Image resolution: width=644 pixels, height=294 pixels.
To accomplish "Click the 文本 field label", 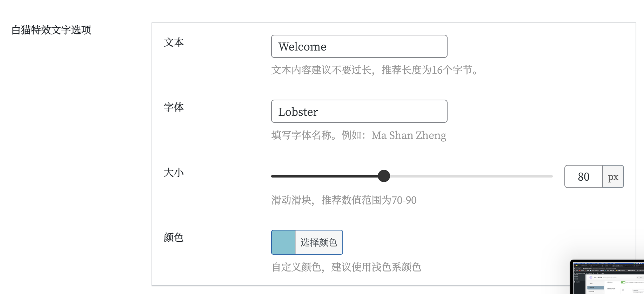I will click(174, 42).
